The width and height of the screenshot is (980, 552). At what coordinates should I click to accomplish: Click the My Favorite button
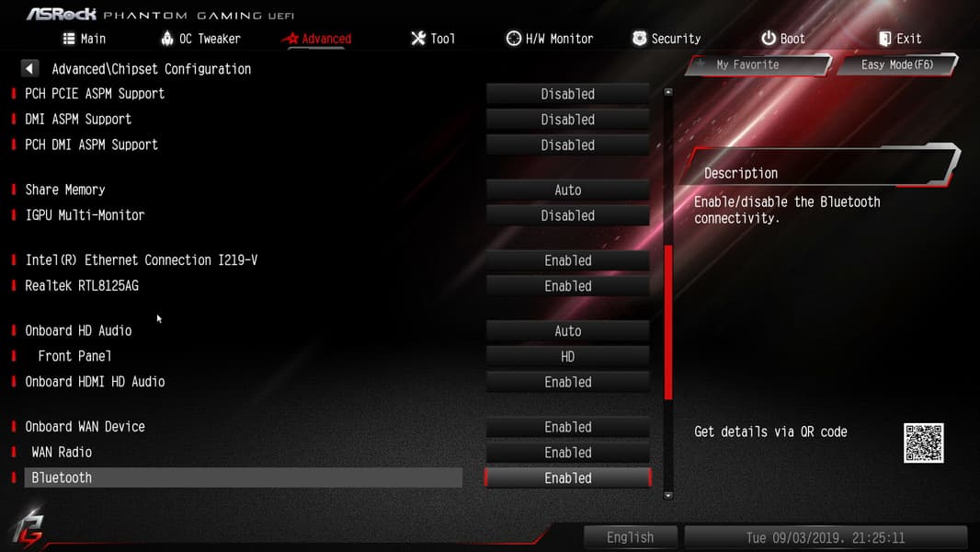click(x=758, y=64)
